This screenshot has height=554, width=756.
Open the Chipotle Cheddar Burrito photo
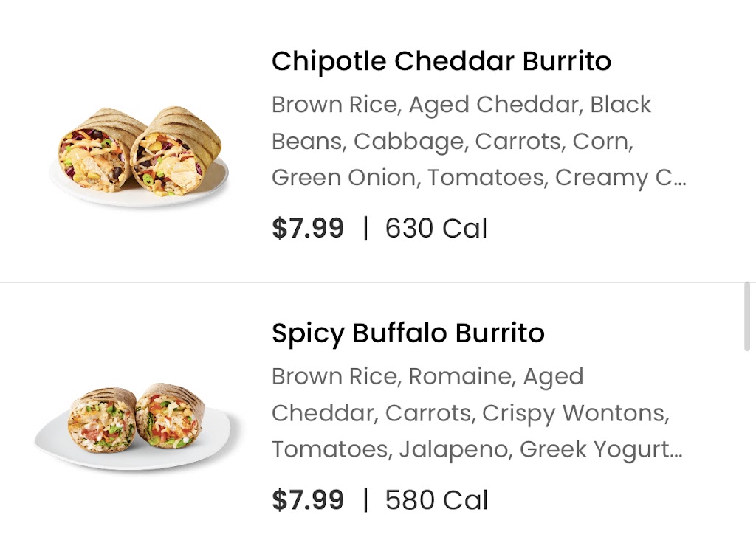click(x=138, y=155)
